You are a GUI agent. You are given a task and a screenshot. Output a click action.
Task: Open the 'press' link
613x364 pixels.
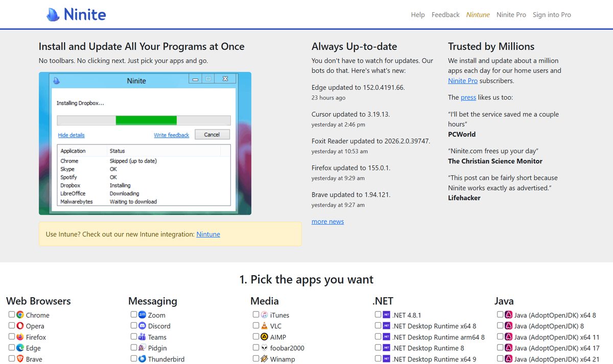[468, 98]
